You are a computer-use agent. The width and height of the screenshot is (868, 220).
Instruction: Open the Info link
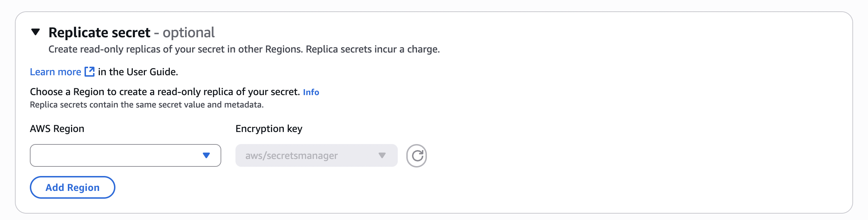click(x=311, y=92)
